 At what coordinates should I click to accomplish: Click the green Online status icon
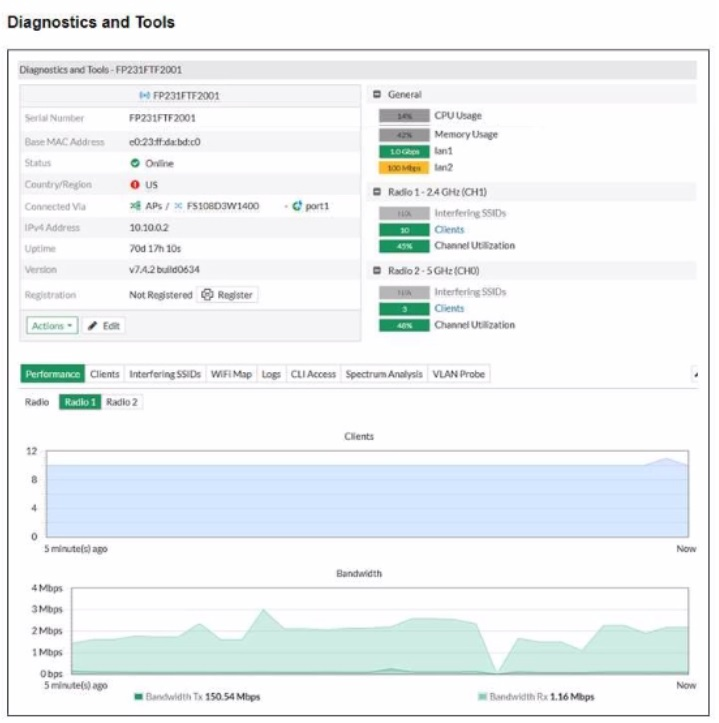[135, 163]
